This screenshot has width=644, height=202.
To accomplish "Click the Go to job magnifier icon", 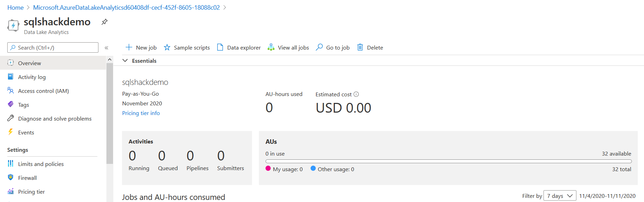I will [319, 47].
